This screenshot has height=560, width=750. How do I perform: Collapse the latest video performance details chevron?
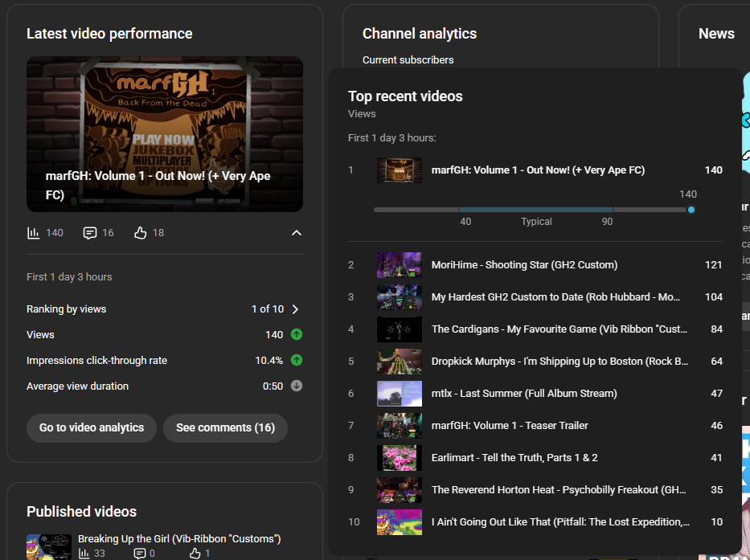point(297,233)
